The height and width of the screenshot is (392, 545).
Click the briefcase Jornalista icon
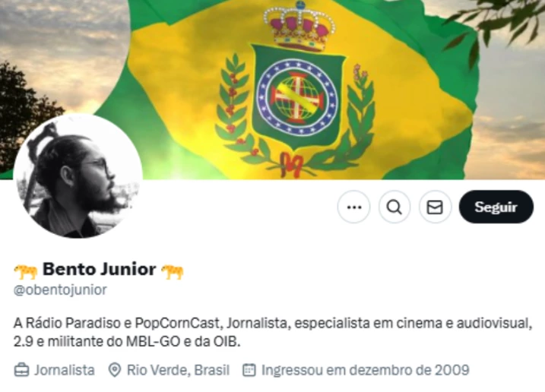[x=21, y=370]
